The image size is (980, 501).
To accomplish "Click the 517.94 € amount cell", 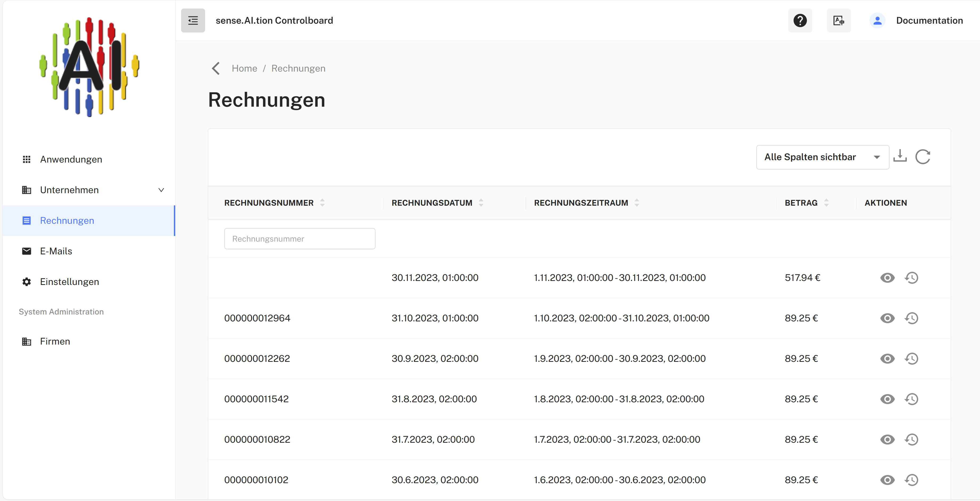I will [x=802, y=278].
